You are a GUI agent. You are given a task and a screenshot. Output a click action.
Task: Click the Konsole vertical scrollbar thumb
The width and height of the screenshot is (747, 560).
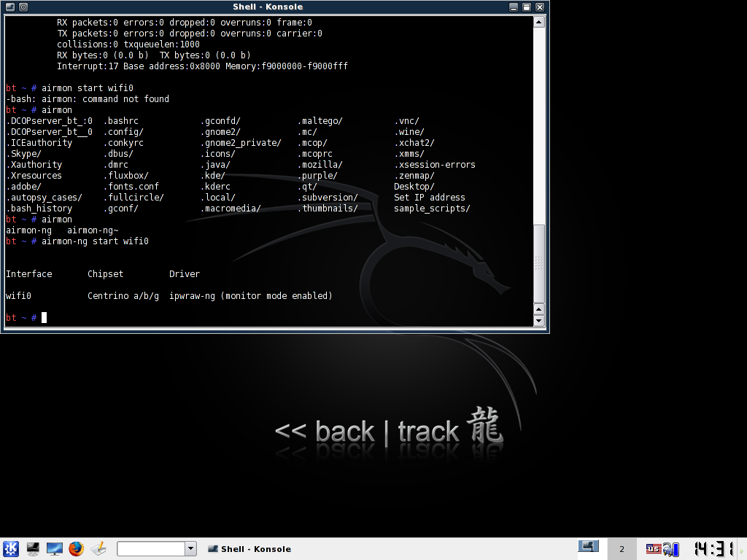pos(539,263)
